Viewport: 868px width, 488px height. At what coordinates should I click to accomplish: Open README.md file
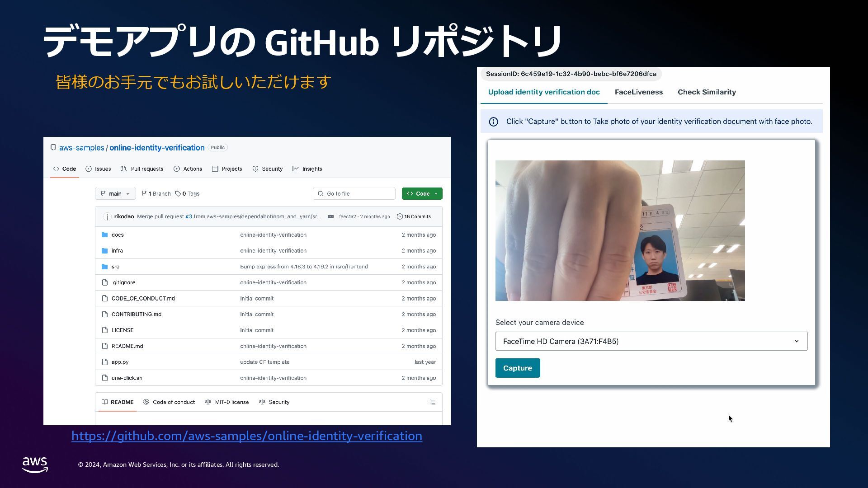(127, 346)
